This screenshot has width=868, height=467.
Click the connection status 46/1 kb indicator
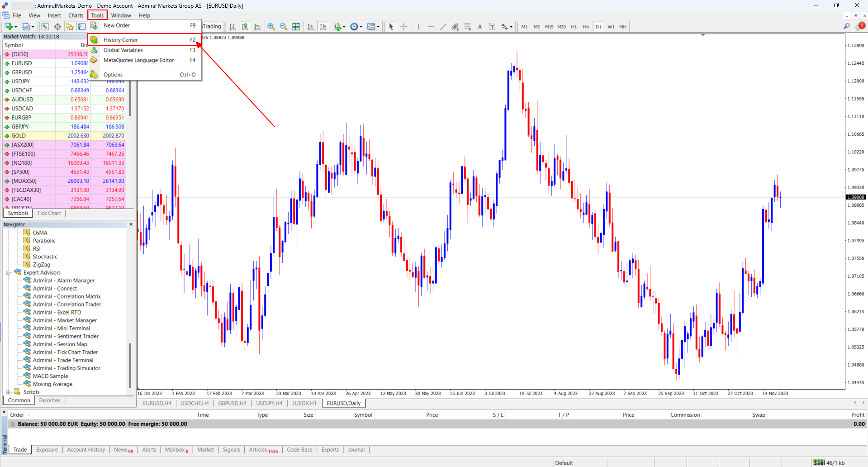[829, 463]
